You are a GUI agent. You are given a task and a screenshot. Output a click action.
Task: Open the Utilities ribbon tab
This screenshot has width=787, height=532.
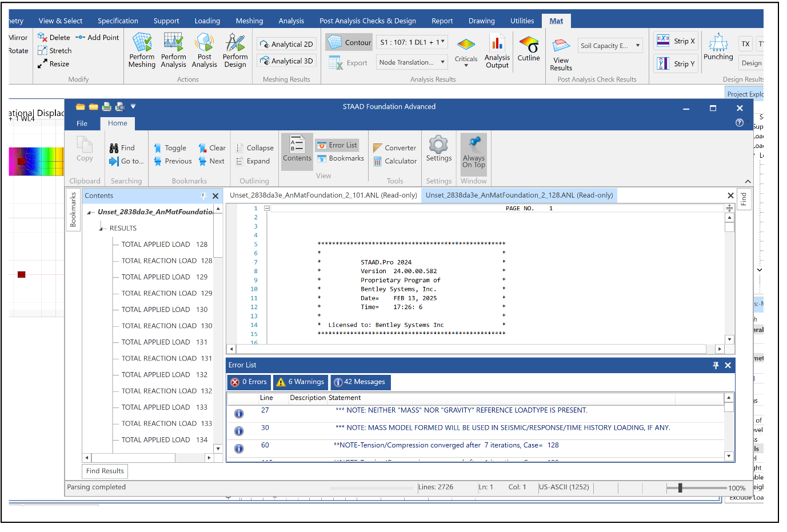pyautogui.click(x=522, y=21)
